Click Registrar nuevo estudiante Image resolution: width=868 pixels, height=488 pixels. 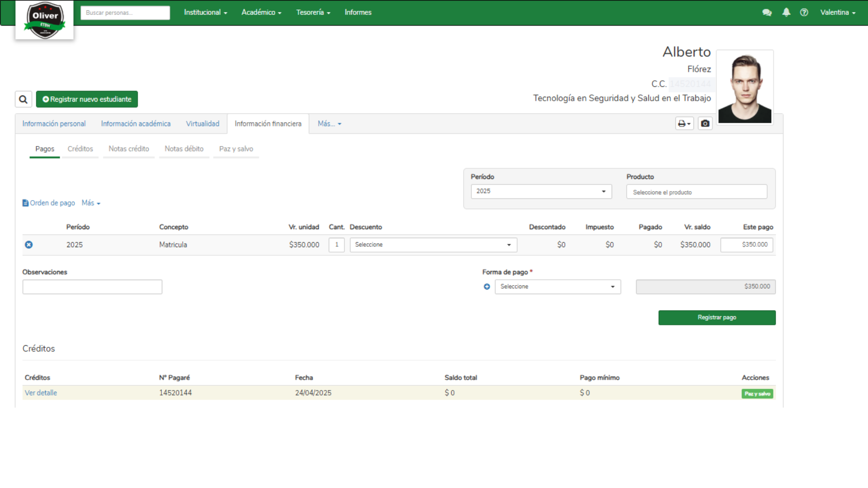[87, 99]
